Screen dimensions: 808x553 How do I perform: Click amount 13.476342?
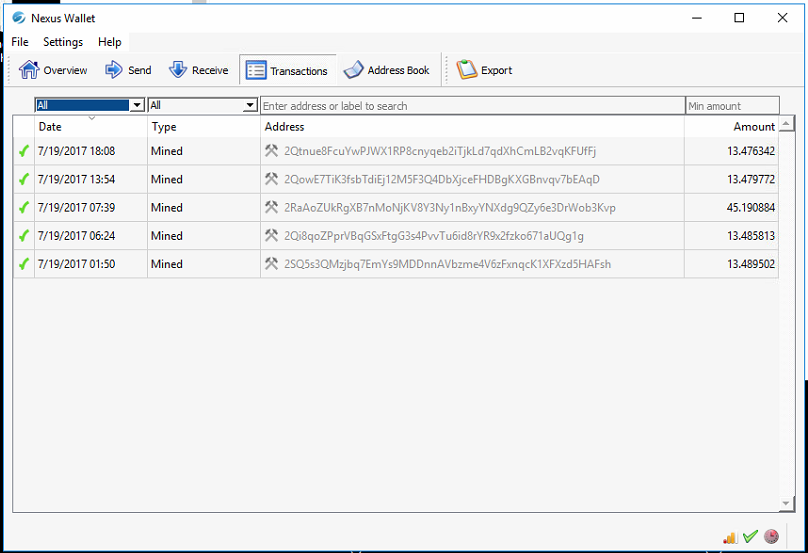[751, 151]
